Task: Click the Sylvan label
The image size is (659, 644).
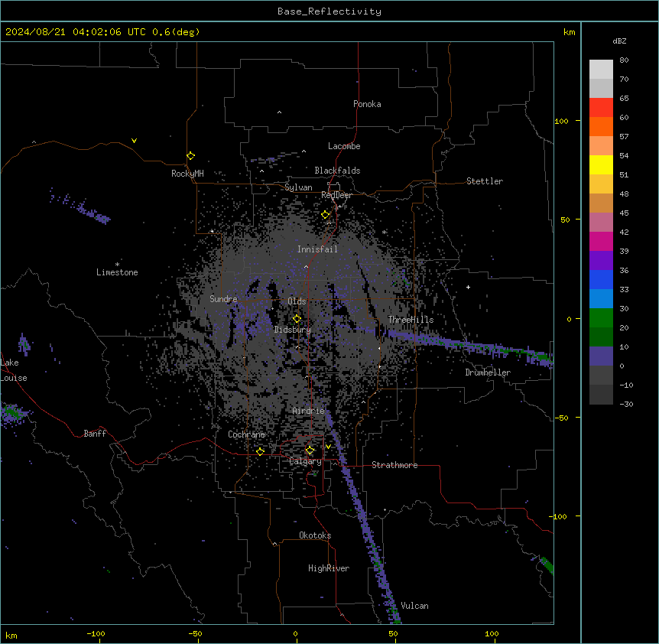Action: (x=298, y=187)
